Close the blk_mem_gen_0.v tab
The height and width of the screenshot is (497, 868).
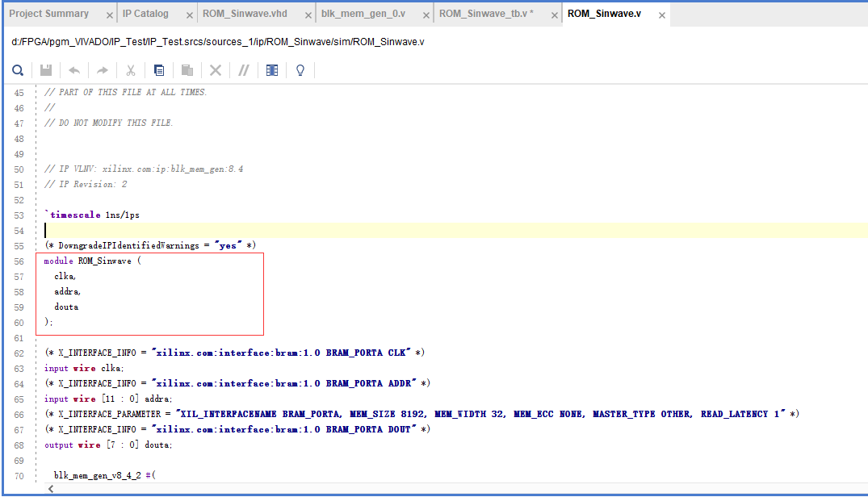(426, 15)
